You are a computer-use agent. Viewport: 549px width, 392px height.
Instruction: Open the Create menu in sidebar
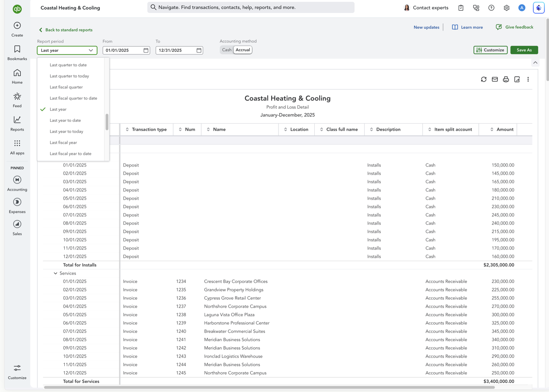point(17,29)
